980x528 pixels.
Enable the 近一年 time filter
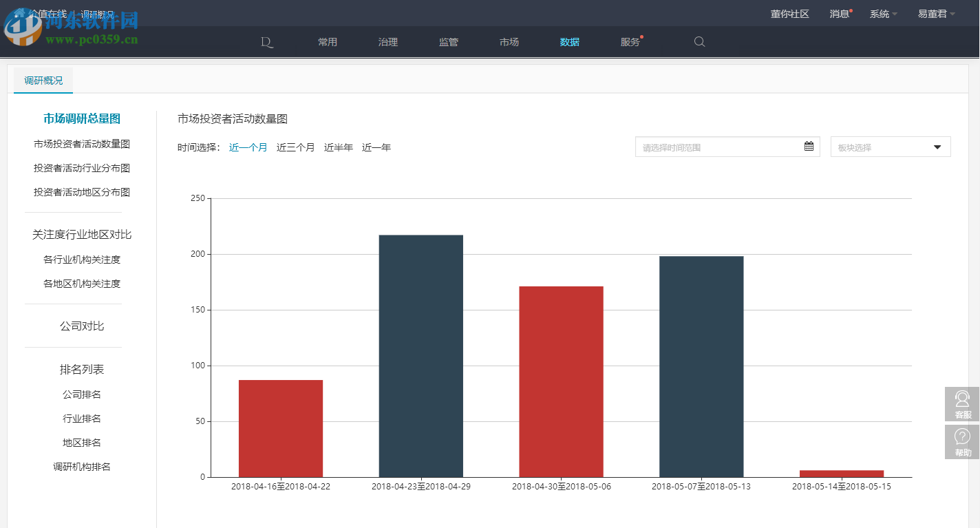tap(377, 147)
